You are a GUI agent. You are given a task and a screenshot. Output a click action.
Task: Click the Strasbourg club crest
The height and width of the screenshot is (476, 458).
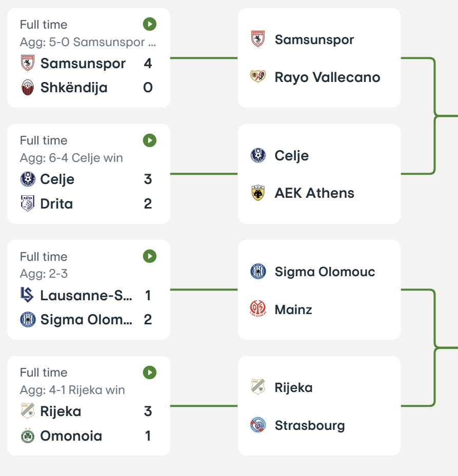pyautogui.click(x=257, y=425)
